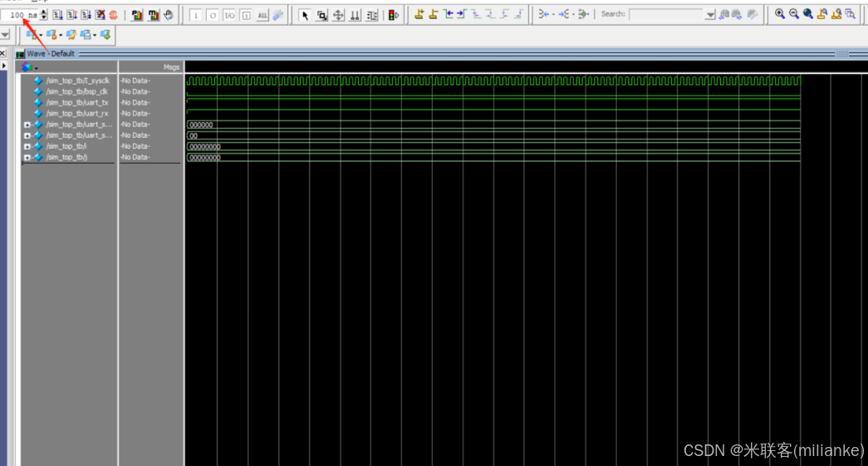This screenshot has height=466, width=868.
Task: Click the find next rising edge icon
Action: click(x=518, y=14)
